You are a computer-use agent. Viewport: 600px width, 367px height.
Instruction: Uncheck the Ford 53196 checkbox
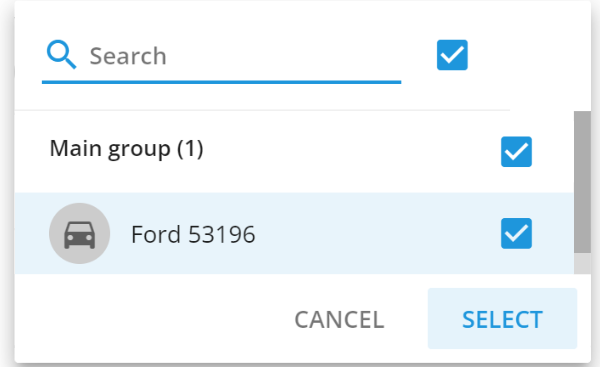click(x=516, y=233)
